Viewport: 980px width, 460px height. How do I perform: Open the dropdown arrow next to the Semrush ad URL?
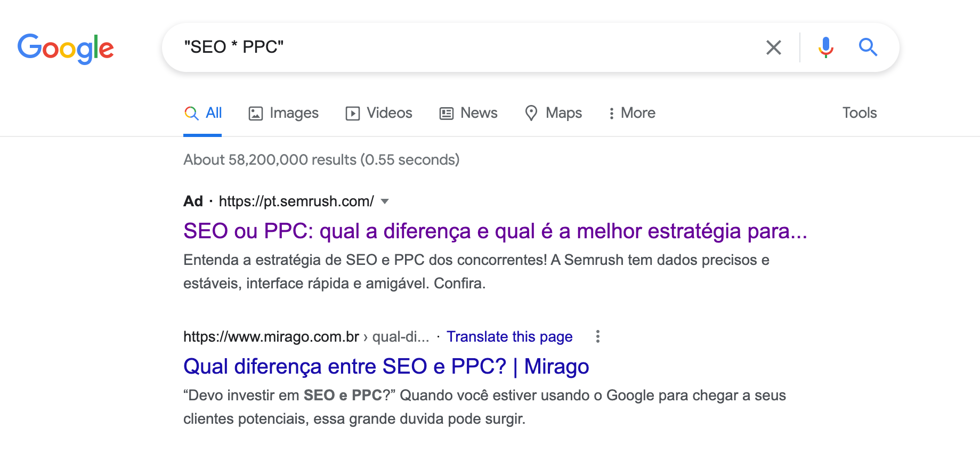385,201
